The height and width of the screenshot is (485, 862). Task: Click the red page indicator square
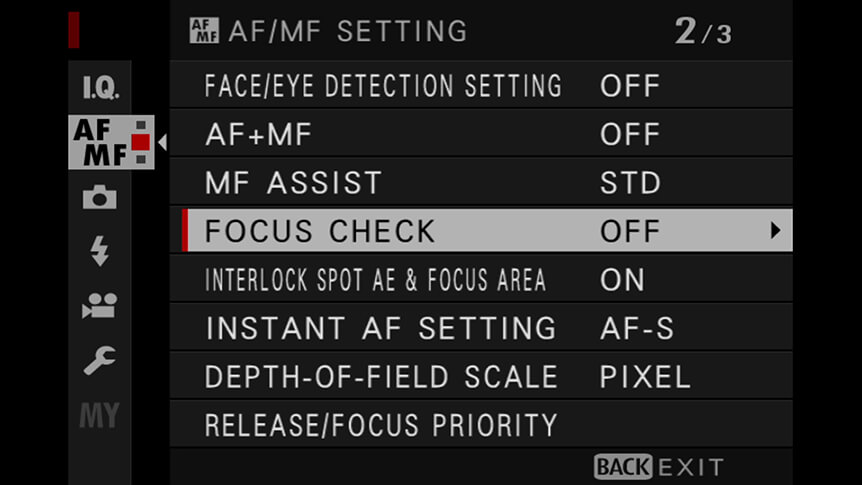coord(141,142)
